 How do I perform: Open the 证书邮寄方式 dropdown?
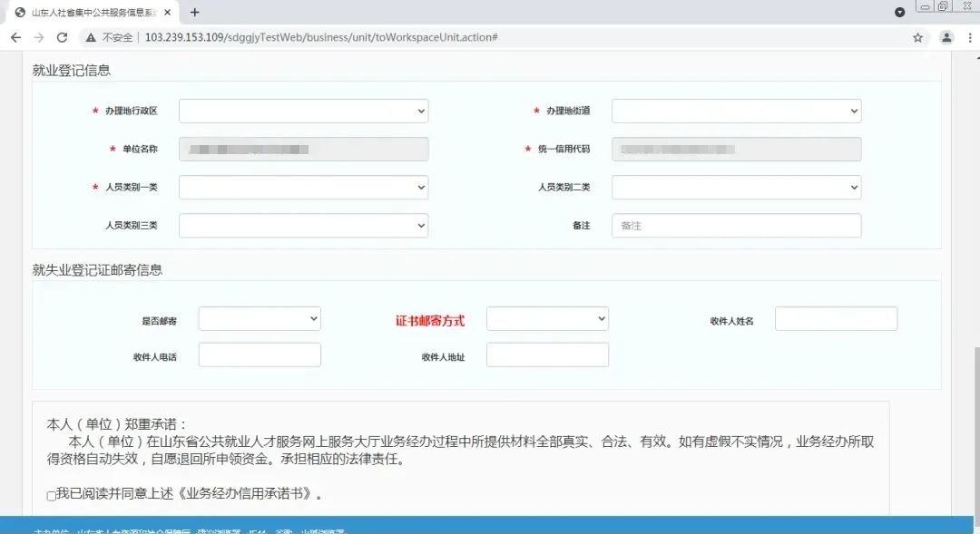click(547, 318)
